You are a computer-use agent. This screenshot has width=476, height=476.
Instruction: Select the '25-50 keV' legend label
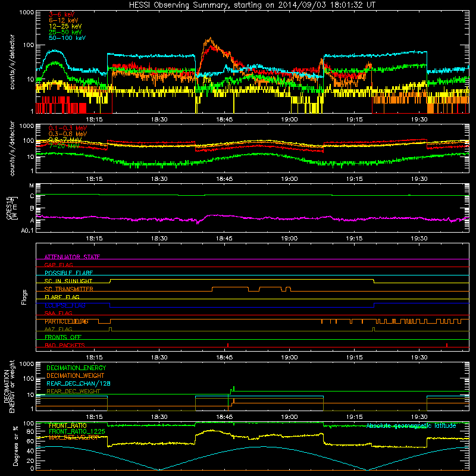click(x=65, y=32)
